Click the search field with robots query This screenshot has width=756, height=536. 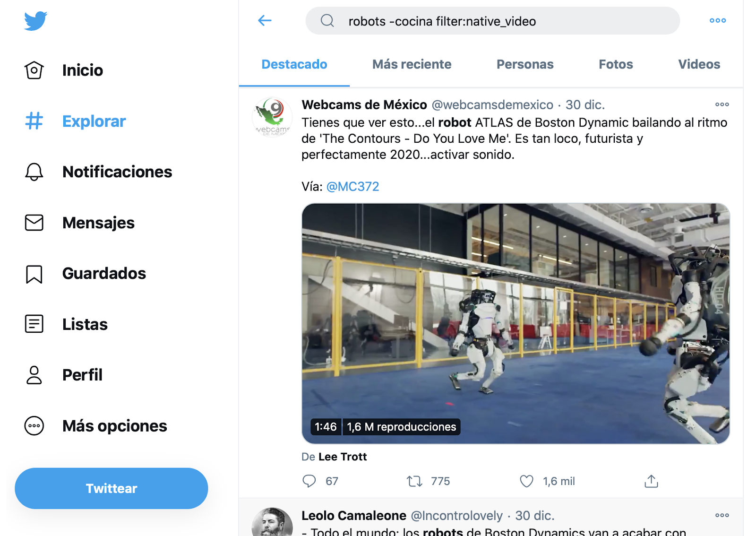(492, 21)
